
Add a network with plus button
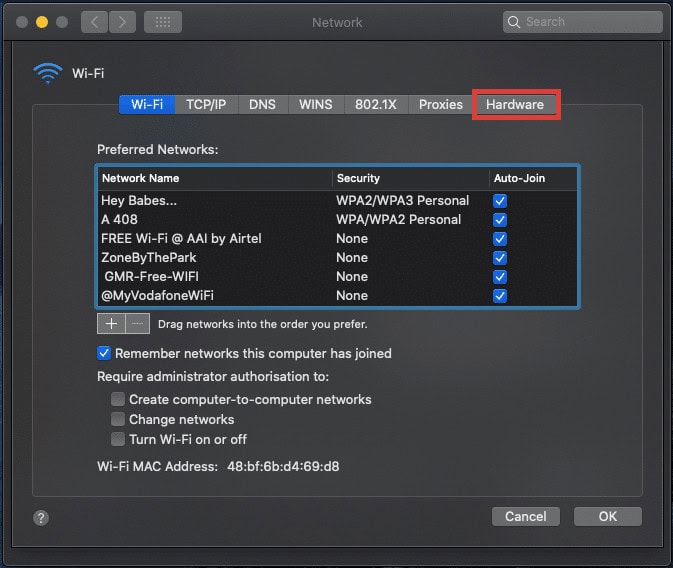(x=111, y=323)
